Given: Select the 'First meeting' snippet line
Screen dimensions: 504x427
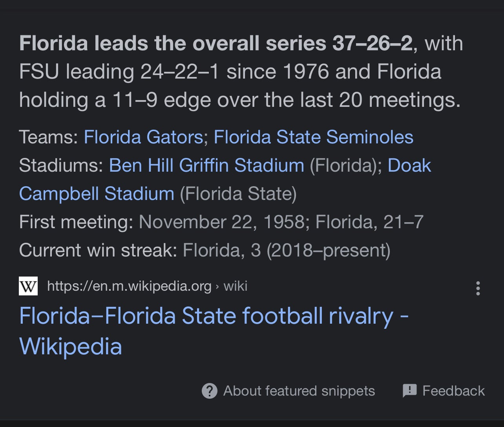Looking at the screenshot, I should [222, 222].
